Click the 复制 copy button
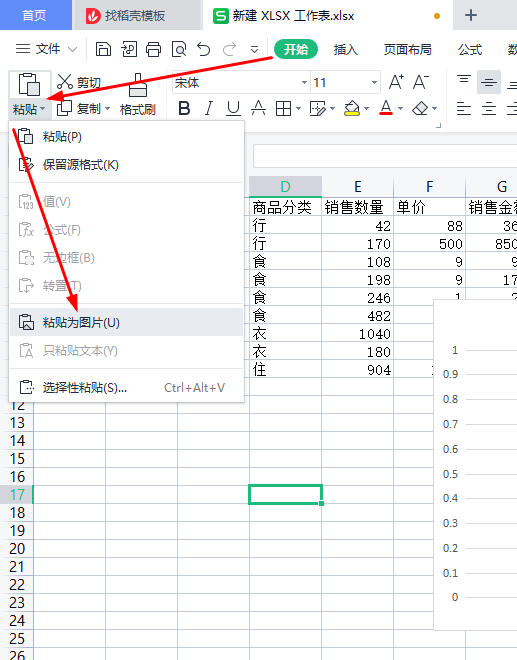 (x=79, y=109)
